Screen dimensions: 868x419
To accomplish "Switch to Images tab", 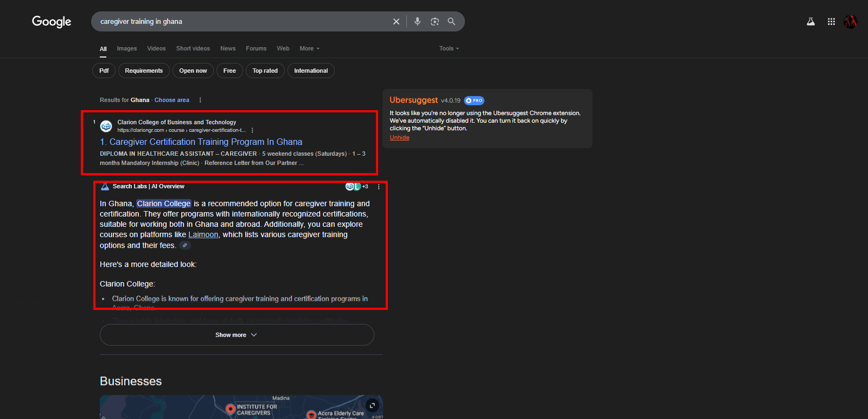I will click(x=127, y=49).
